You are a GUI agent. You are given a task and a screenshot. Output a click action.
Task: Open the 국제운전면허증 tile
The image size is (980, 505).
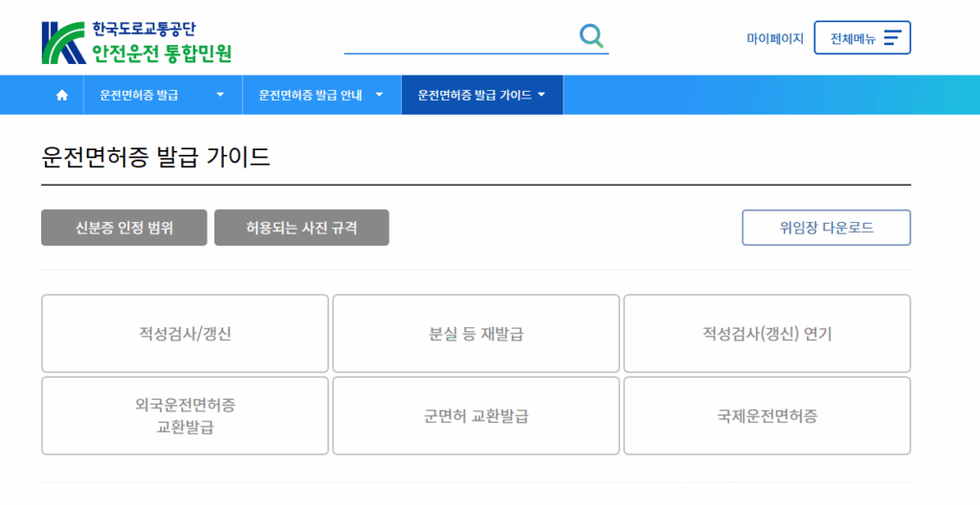[767, 416]
